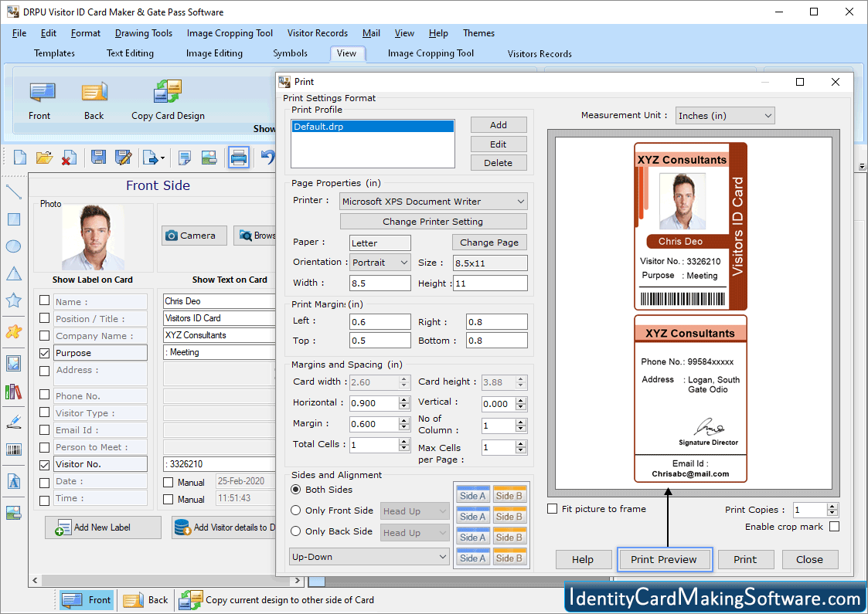Open the Up-Down alignment dropdown
This screenshot has width=868, height=614.
click(x=369, y=556)
